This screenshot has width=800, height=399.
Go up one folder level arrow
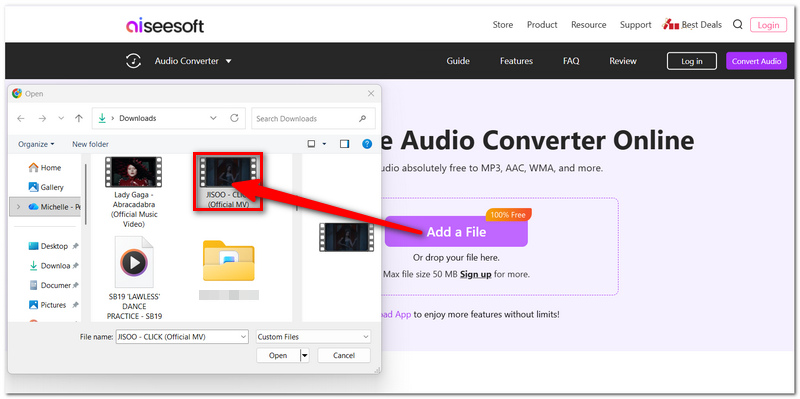coord(79,118)
